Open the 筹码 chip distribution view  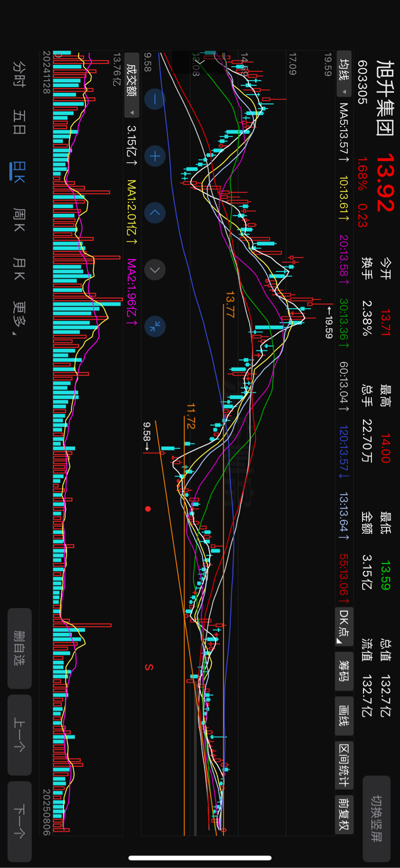coord(344,671)
